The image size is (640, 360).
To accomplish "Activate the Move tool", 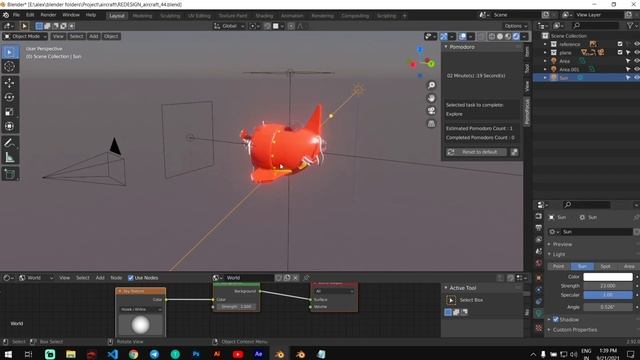I will click(x=10, y=83).
